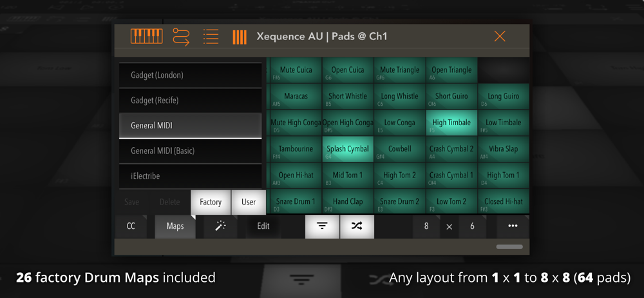Viewport: 644px width, 298px height.
Task: Tap the Short Whistle pad
Action: click(x=348, y=96)
